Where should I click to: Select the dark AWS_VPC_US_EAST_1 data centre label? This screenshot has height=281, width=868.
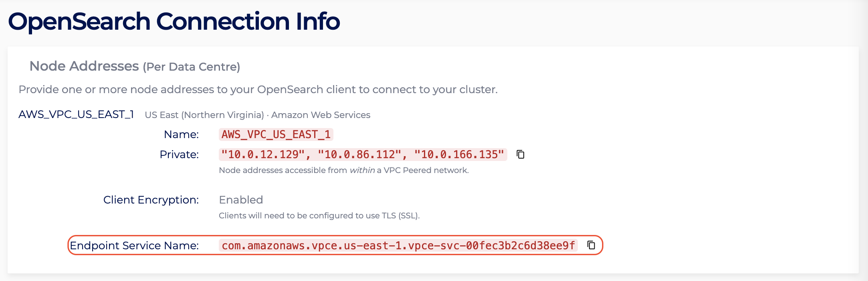tap(76, 115)
